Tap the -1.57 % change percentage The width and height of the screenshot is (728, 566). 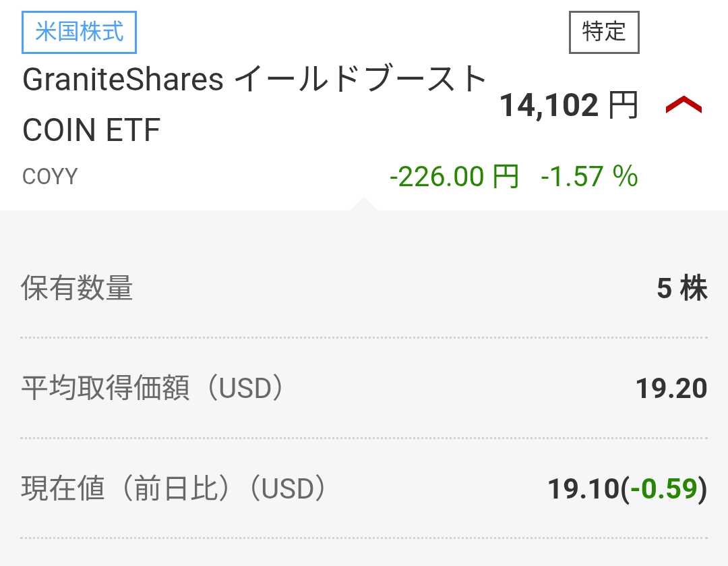coord(590,177)
